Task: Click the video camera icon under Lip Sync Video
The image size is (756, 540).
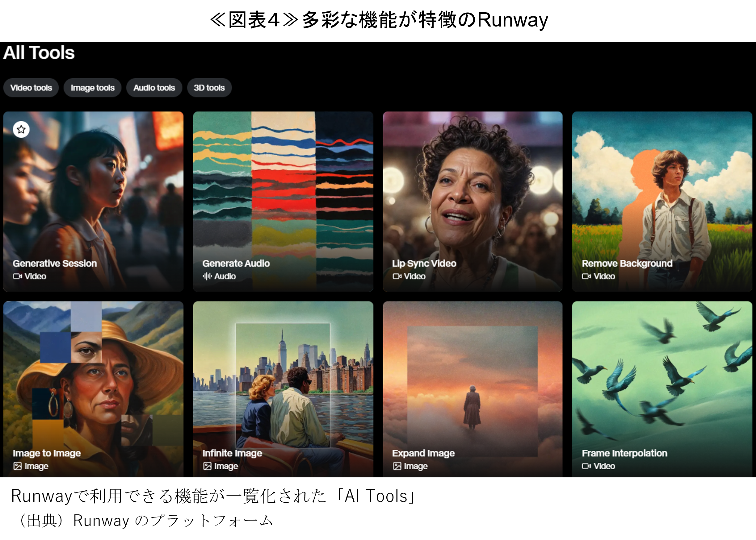Action: click(x=397, y=276)
